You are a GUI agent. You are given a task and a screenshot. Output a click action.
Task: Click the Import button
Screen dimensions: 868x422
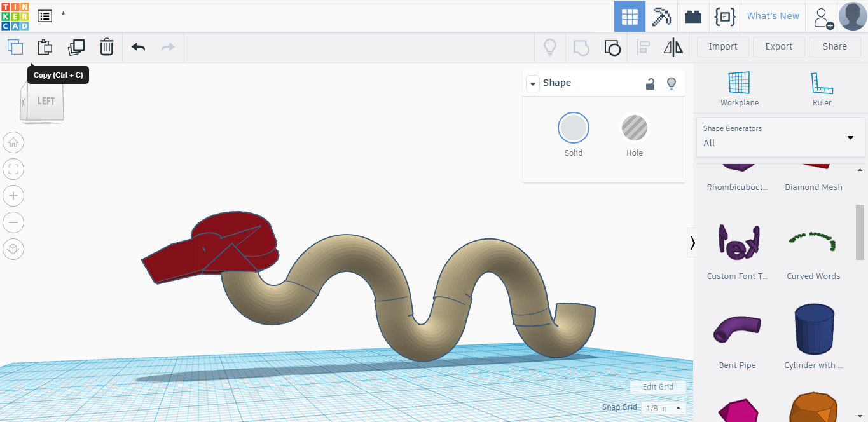tap(723, 46)
